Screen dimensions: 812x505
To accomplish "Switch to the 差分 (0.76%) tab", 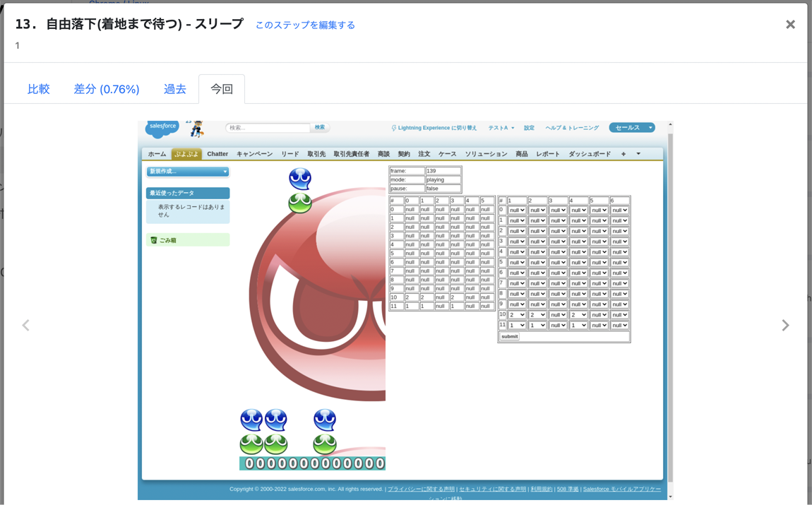I will coord(106,89).
